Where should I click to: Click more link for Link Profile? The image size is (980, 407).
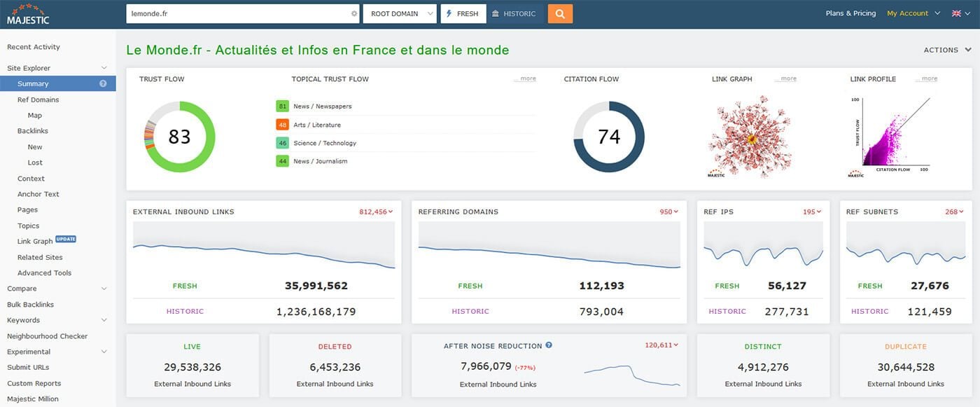pyautogui.click(x=926, y=78)
